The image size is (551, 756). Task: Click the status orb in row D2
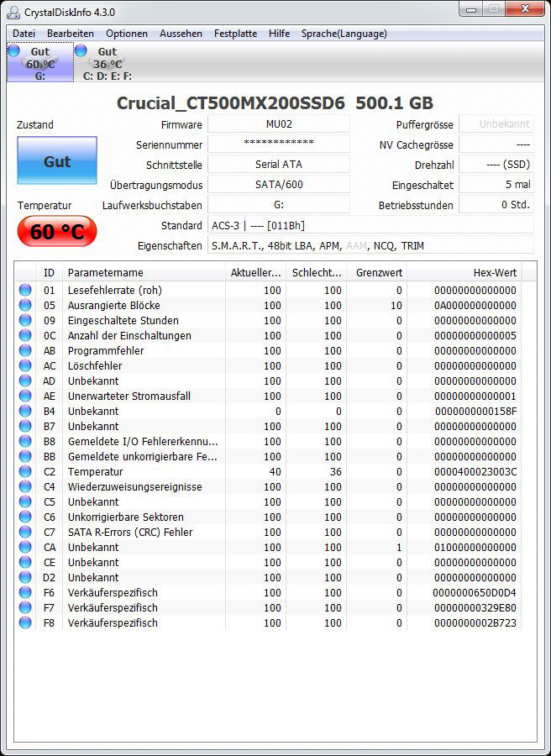tap(25, 577)
